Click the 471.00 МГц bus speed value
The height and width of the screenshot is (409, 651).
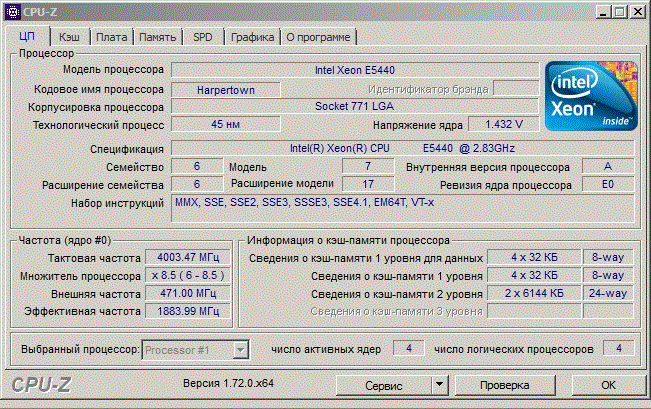click(x=188, y=293)
